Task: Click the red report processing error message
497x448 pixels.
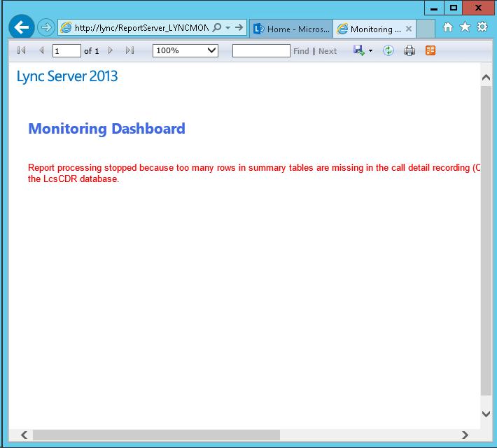Action: pyautogui.click(x=254, y=173)
